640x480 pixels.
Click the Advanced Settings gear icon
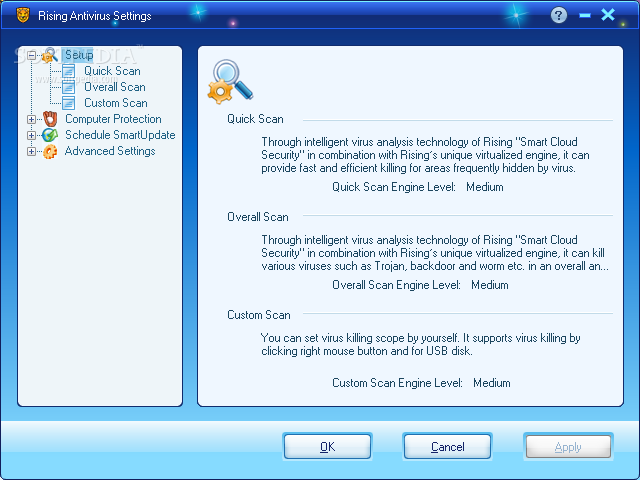tap(50, 151)
